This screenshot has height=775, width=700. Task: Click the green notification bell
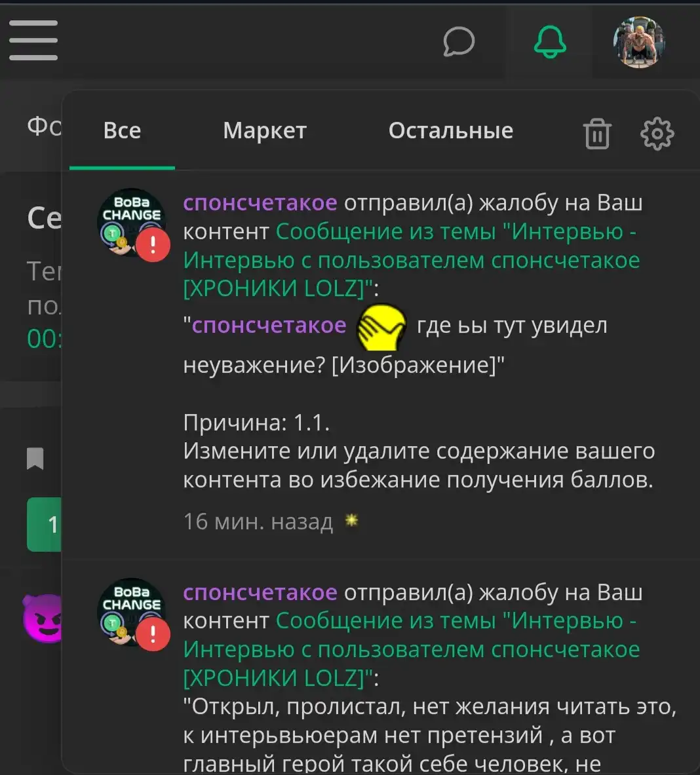point(550,42)
